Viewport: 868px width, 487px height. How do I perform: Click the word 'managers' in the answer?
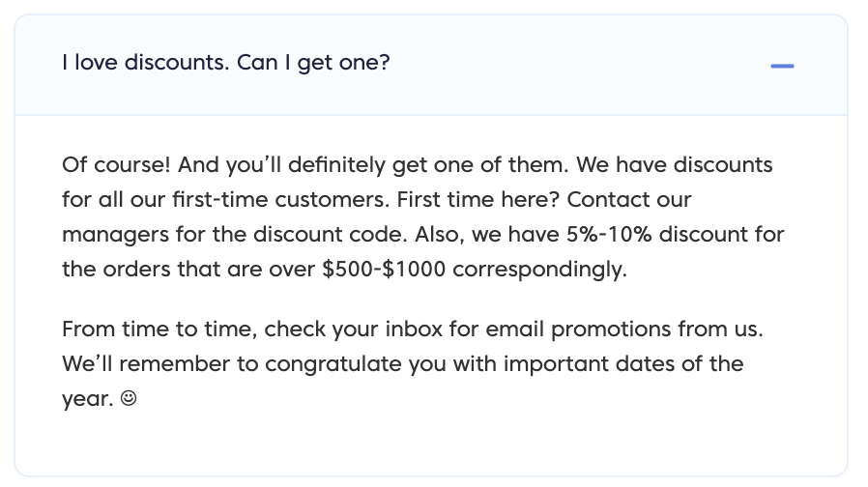click(x=115, y=236)
